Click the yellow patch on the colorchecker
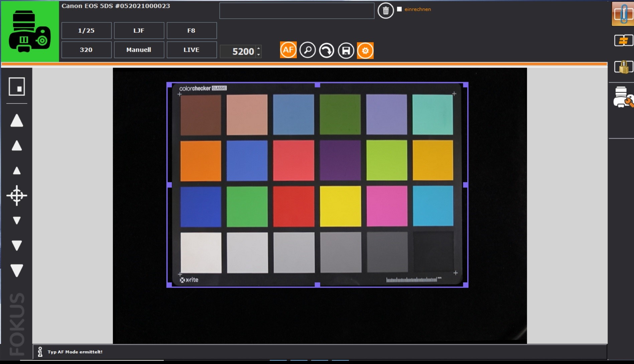 point(340,206)
